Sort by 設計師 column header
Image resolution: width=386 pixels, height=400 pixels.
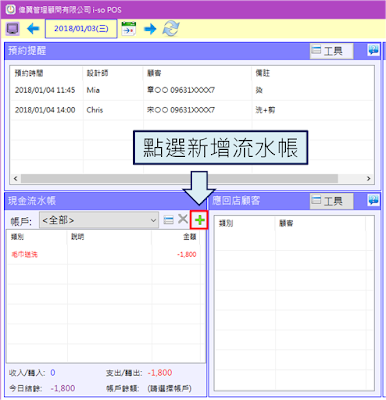[97, 73]
